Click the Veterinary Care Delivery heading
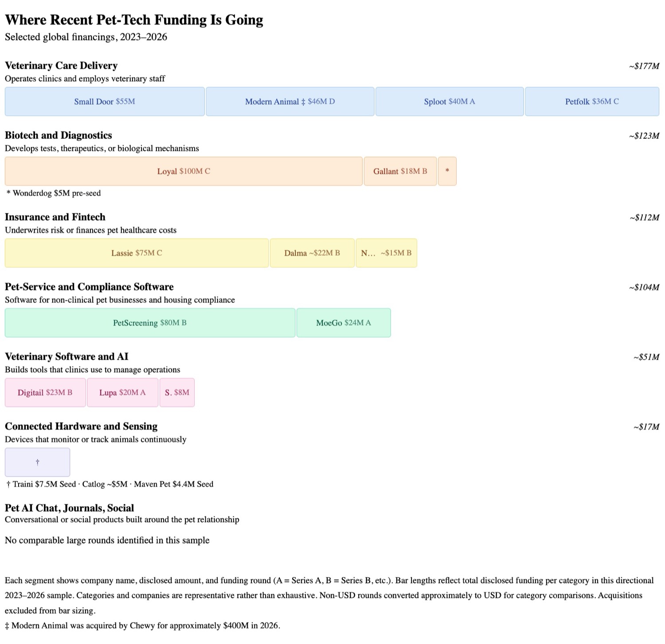The width and height of the screenshot is (665, 644). (x=61, y=66)
